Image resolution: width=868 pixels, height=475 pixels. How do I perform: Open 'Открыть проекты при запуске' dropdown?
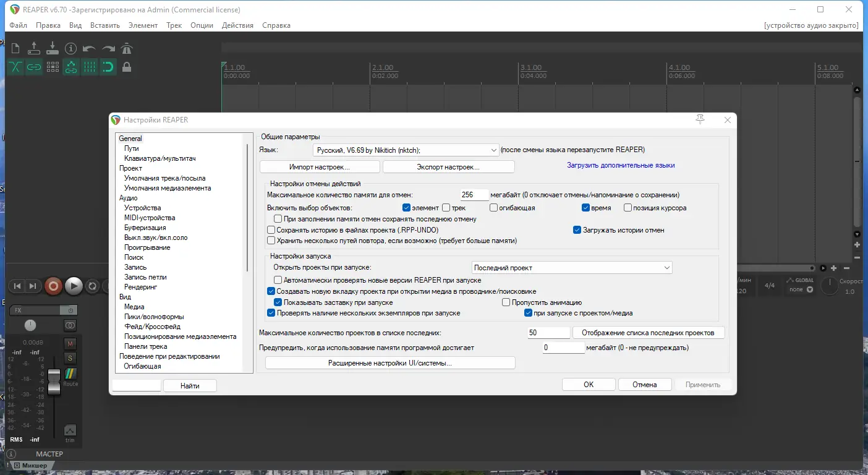point(572,268)
